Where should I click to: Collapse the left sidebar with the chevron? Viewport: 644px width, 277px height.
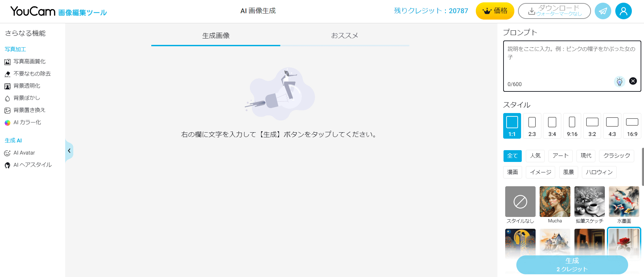69,151
